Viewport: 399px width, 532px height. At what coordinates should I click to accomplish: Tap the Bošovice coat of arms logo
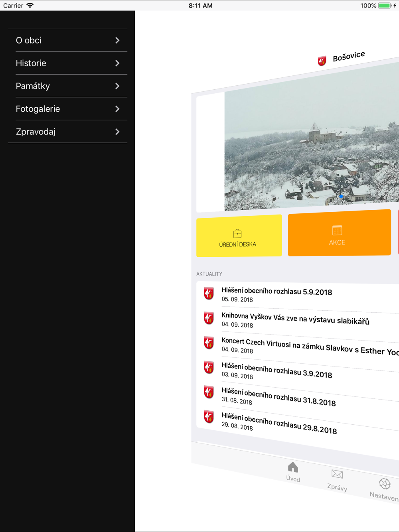(322, 61)
